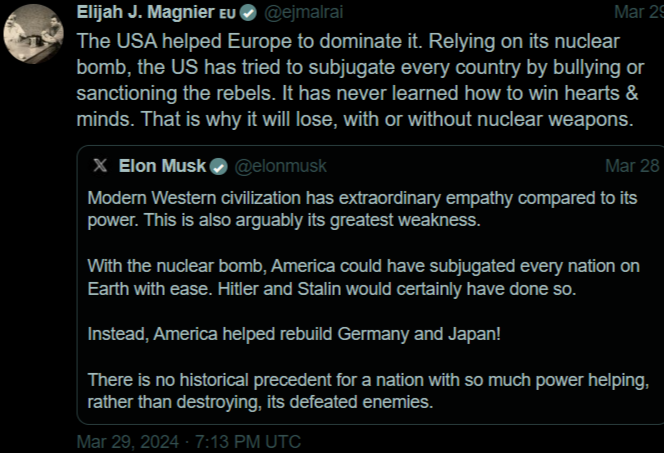
Task: Click Elon Musk's verified checkmark badge
Action: (219, 166)
